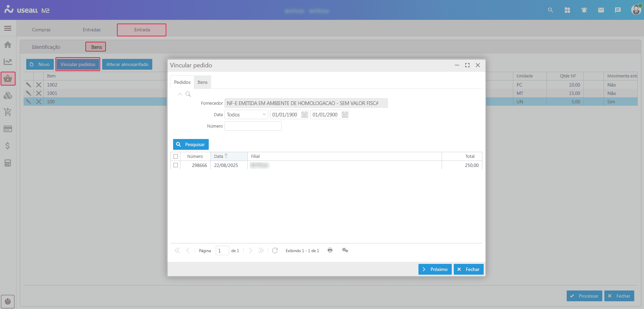Viewport: 644px width, 309px height.
Task: Click the edit pencil for item 1002
Action: [x=29, y=85]
